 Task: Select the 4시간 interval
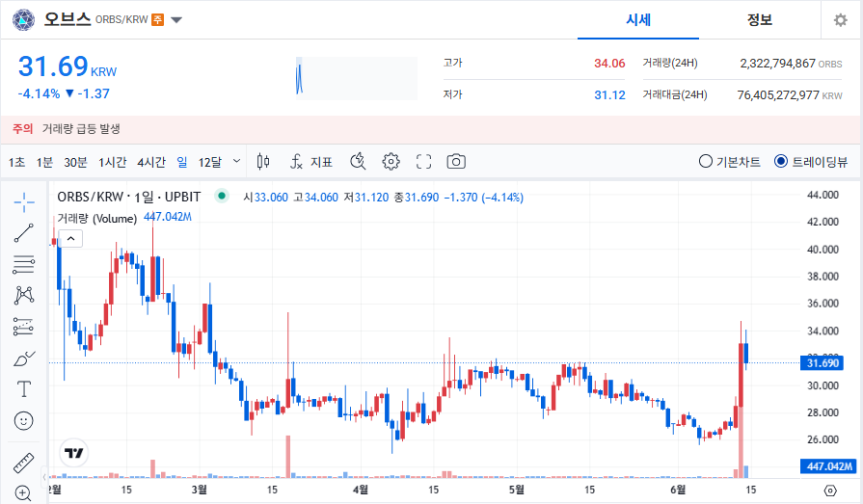point(151,162)
